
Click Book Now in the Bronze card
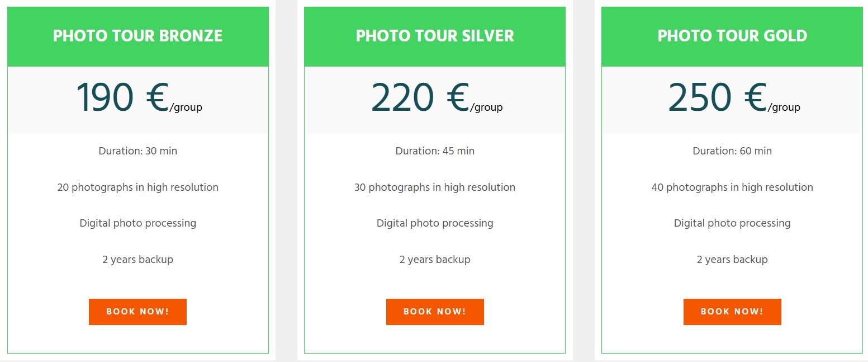point(137,312)
